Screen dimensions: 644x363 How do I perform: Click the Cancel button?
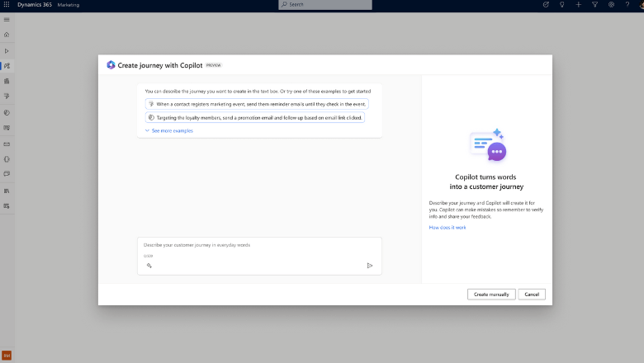pyautogui.click(x=532, y=295)
